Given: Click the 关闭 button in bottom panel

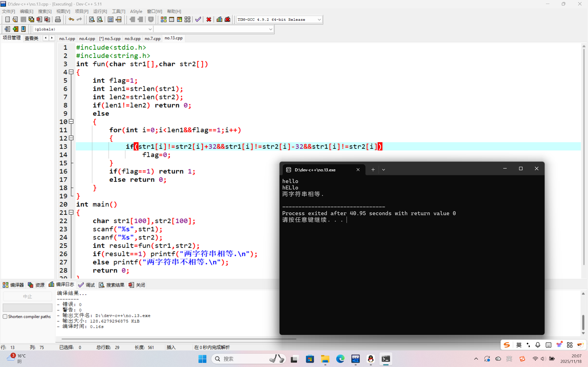Looking at the screenshot, I should [x=137, y=285].
